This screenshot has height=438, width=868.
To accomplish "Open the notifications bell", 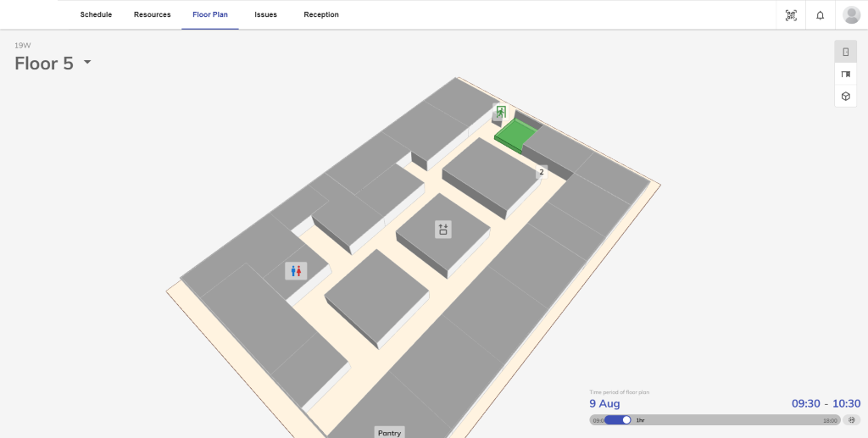I will click(820, 15).
